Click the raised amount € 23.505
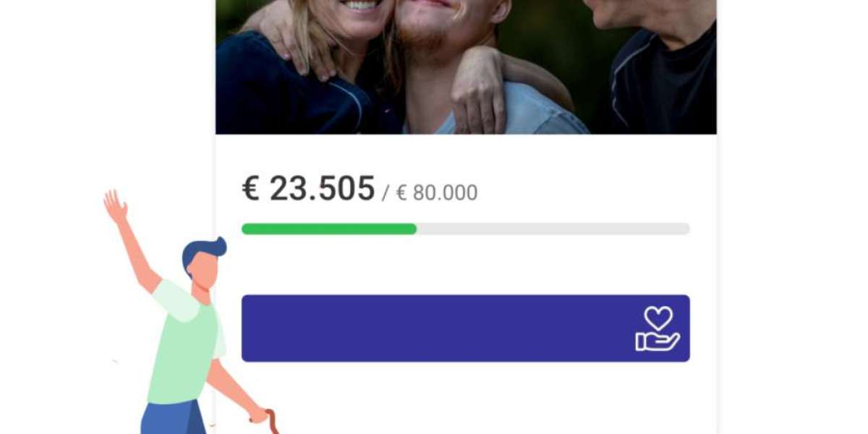Viewport: 868px width, 434px height. (x=308, y=189)
